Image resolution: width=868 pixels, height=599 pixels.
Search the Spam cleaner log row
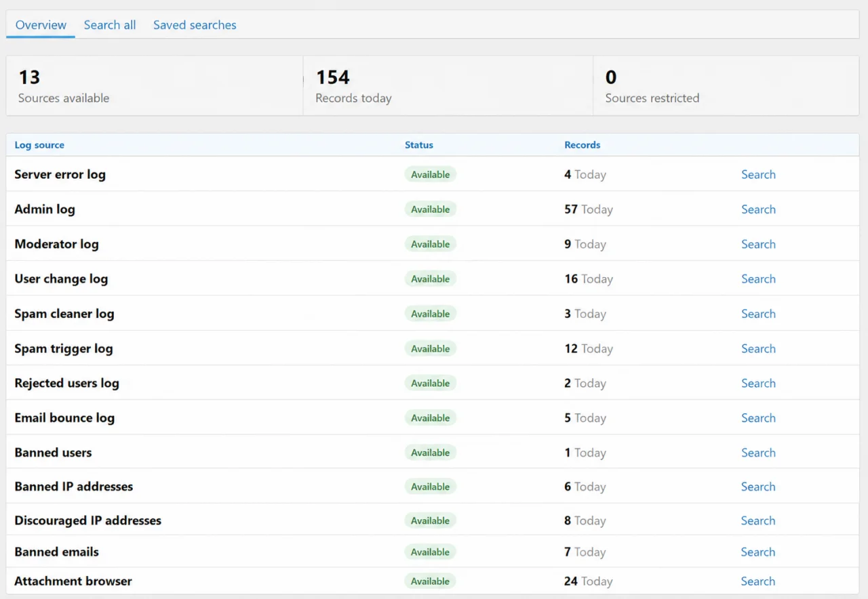(x=758, y=314)
